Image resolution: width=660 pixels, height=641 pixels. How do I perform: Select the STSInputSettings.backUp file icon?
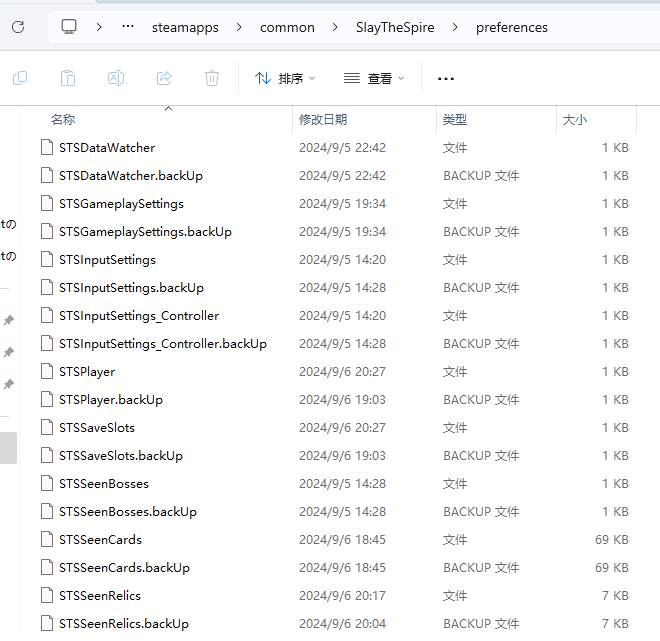pos(47,287)
